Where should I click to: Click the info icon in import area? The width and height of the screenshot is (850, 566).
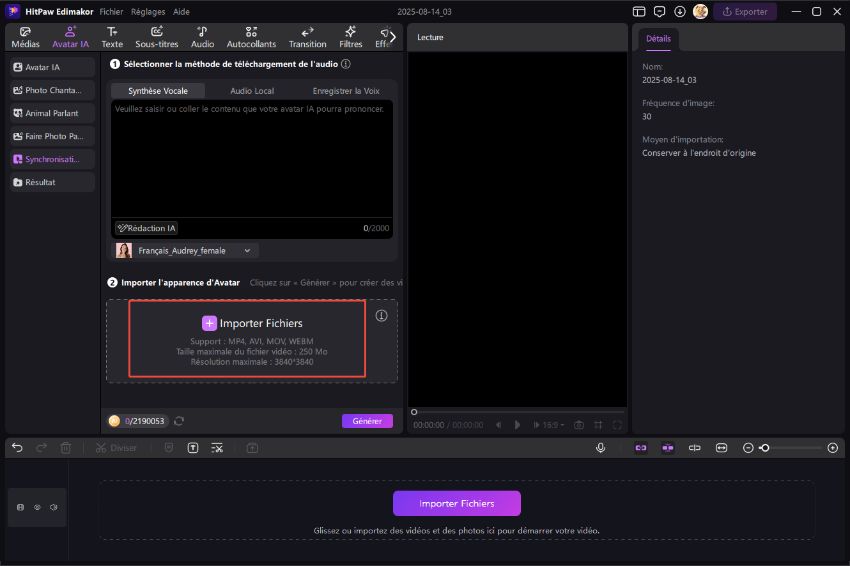point(382,316)
